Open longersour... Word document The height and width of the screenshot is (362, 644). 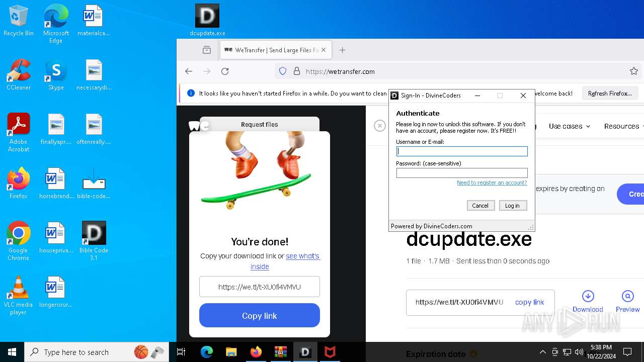[56, 292]
